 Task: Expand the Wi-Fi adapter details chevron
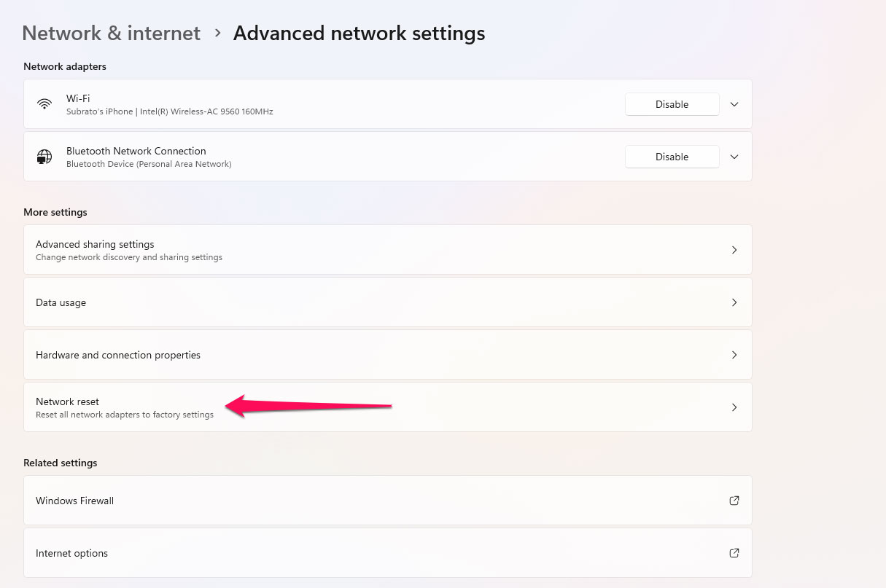point(734,103)
